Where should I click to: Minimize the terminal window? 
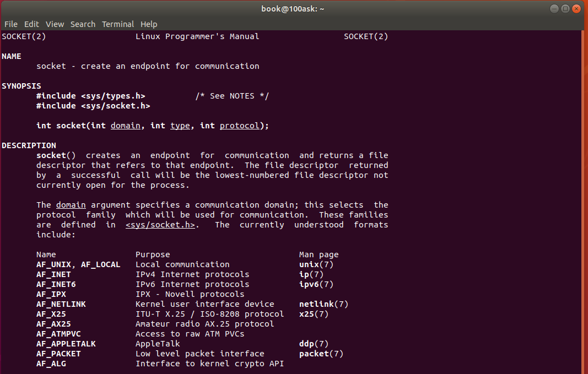(x=553, y=8)
